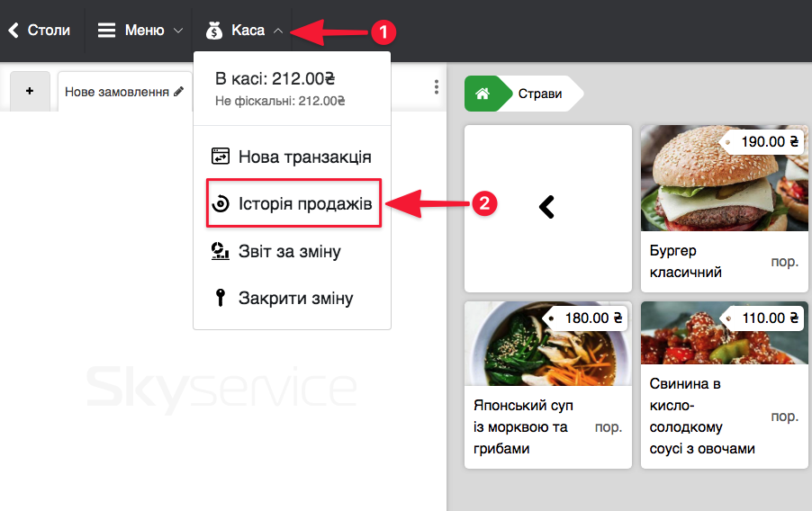Click the pencil icon next to Нове замовлення
Image resolution: width=812 pixels, height=511 pixels.
pos(179,92)
